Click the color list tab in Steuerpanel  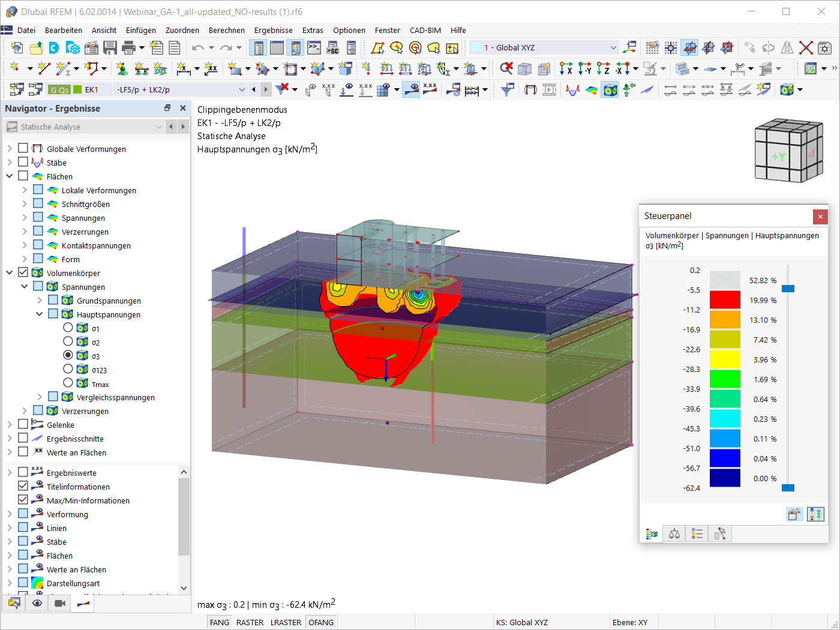(x=697, y=534)
